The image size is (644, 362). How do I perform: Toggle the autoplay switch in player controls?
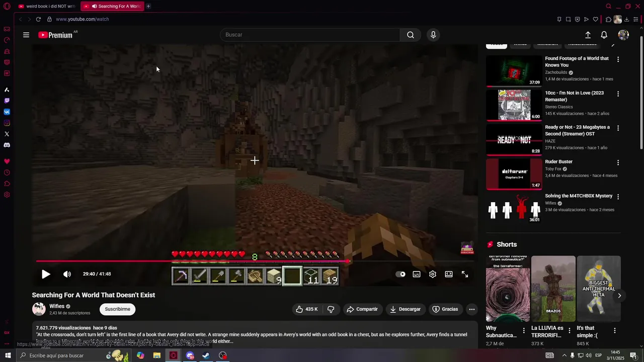click(400, 274)
